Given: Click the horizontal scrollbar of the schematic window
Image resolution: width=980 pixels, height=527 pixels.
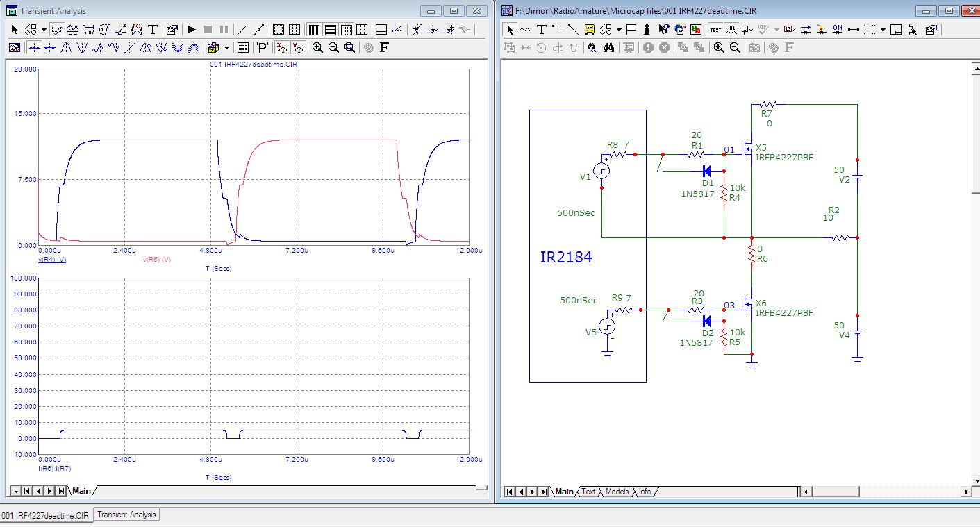Looking at the screenshot, I should tap(885, 492).
